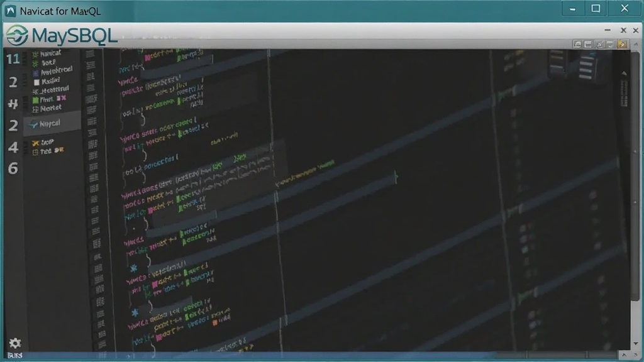The width and height of the screenshot is (644, 362).
Task: Click the MaySBQL logo icon
Action: click(x=17, y=35)
